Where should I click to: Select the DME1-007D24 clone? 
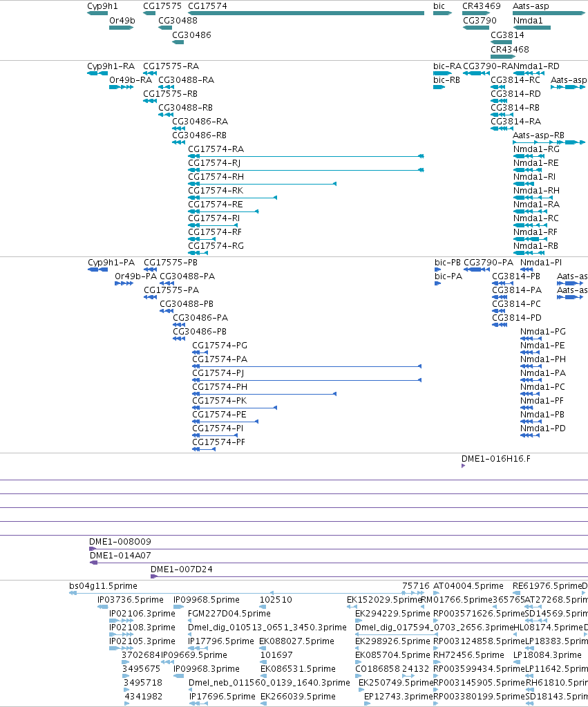[369, 576]
